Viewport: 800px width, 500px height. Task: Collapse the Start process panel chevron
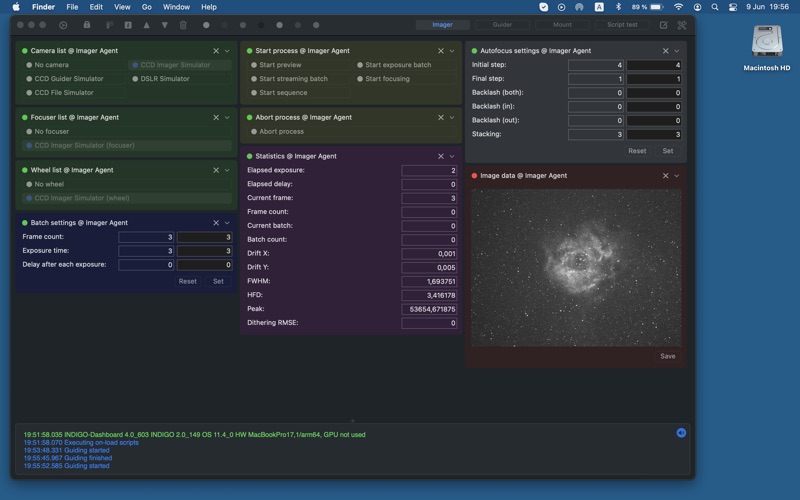tap(452, 51)
